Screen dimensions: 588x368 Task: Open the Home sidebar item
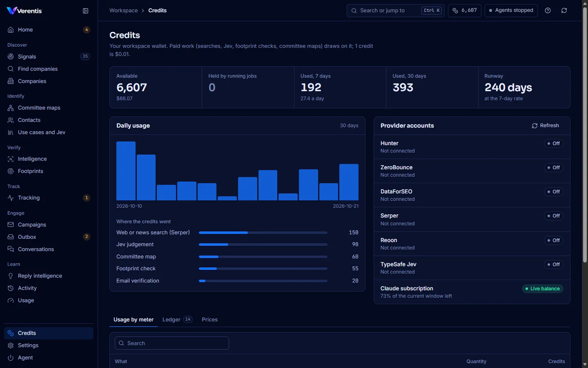click(49, 30)
